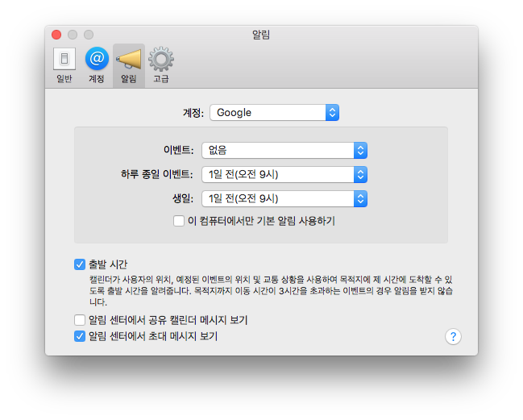Open the 생일 alert dropdown

click(284, 199)
